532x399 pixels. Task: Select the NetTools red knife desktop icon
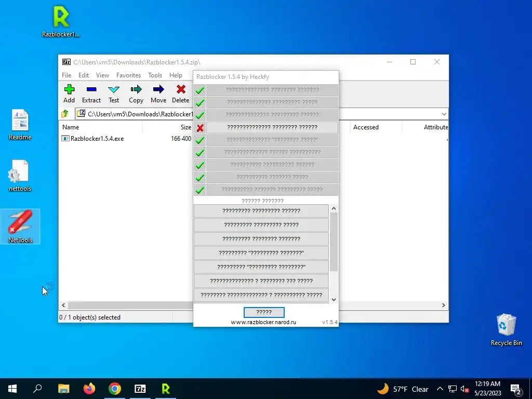pos(20,227)
